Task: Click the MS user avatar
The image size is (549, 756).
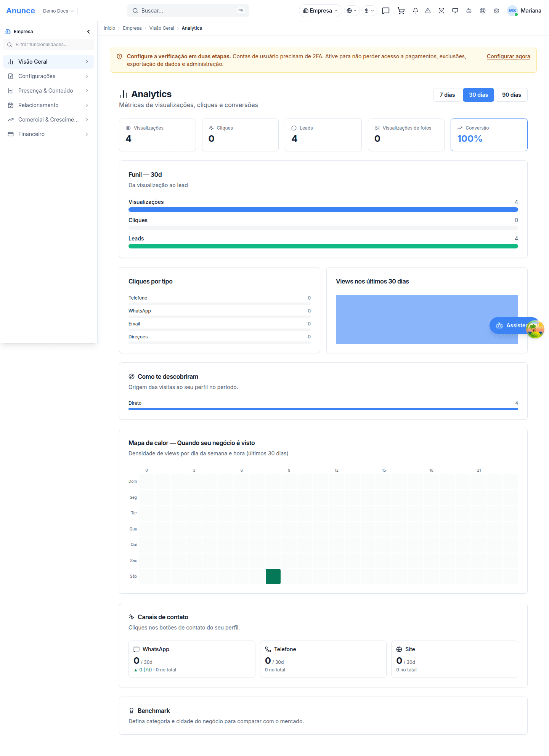Action: click(x=512, y=11)
